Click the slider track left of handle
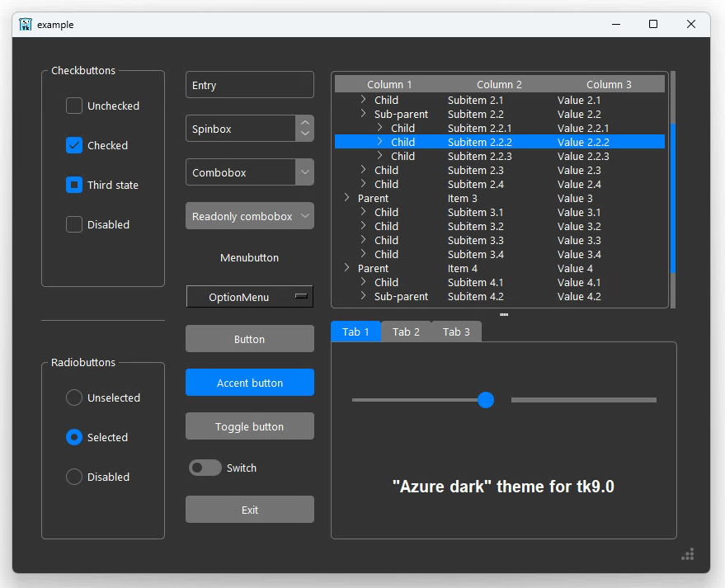The height and width of the screenshot is (588, 725). click(415, 400)
